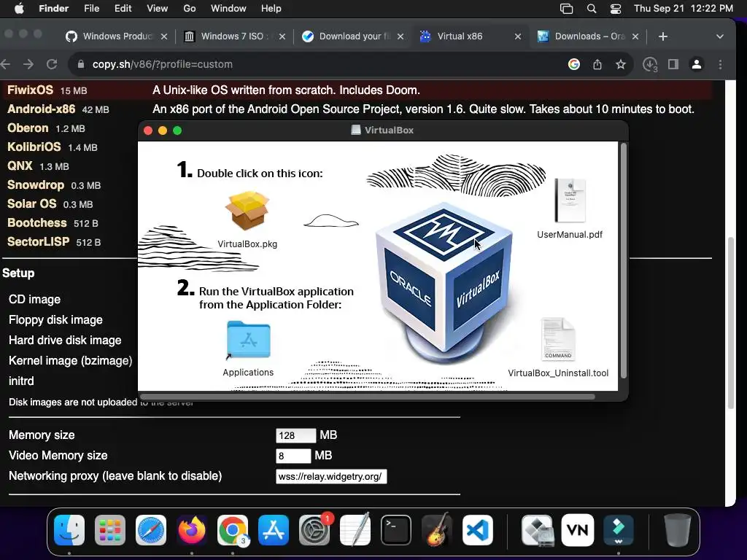This screenshot has height=560, width=747.
Task: Click the Google icon in address bar
Action: click(574, 64)
